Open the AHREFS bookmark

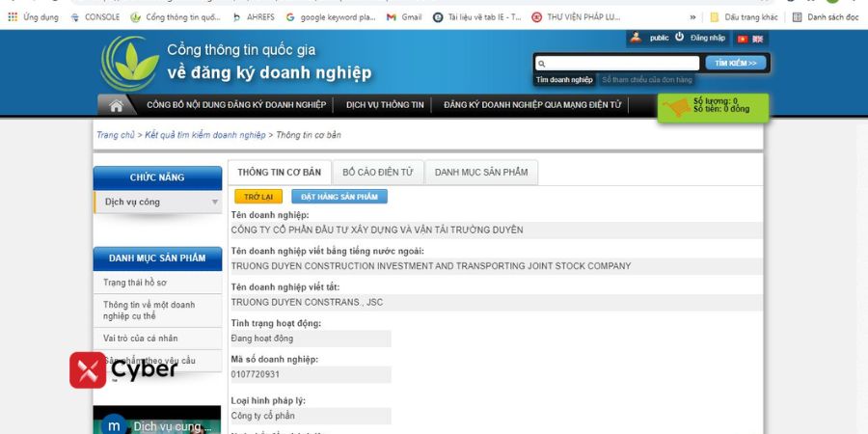pyautogui.click(x=254, y=17)
